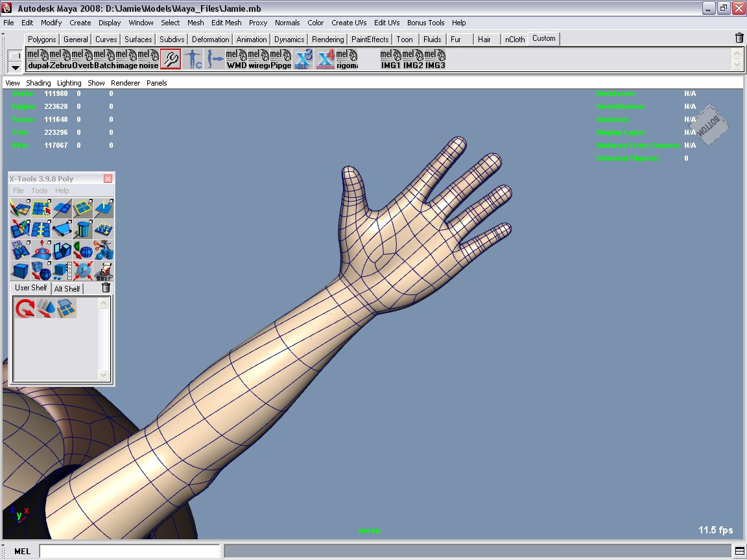Open the viewport Panels menu
747x560 pixels.
157,83
